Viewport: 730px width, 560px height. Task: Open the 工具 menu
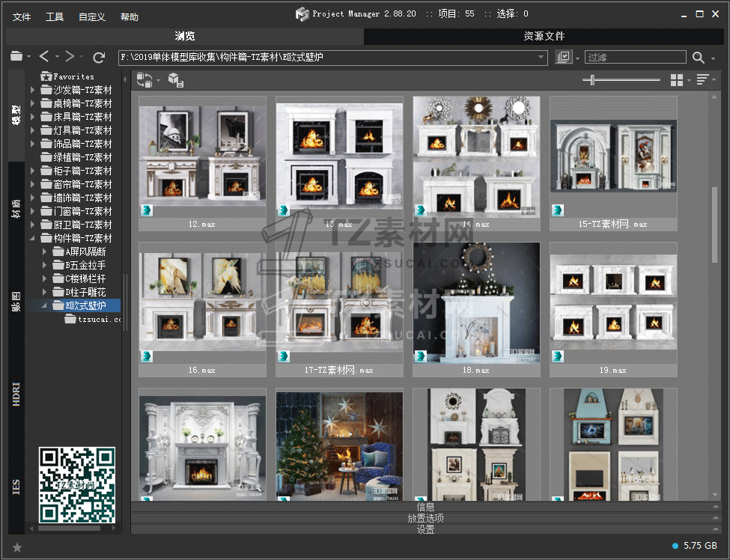click(55, 16)
